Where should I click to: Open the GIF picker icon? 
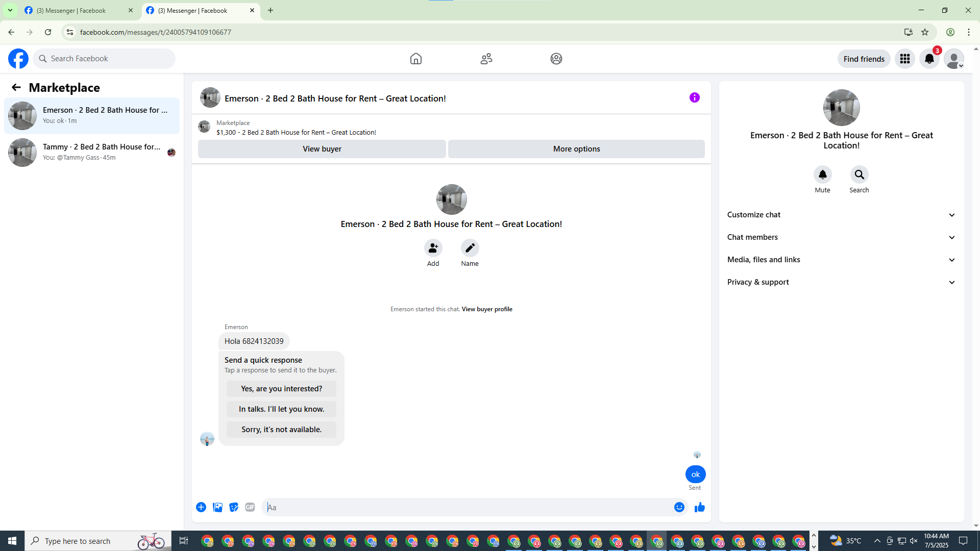250,507
